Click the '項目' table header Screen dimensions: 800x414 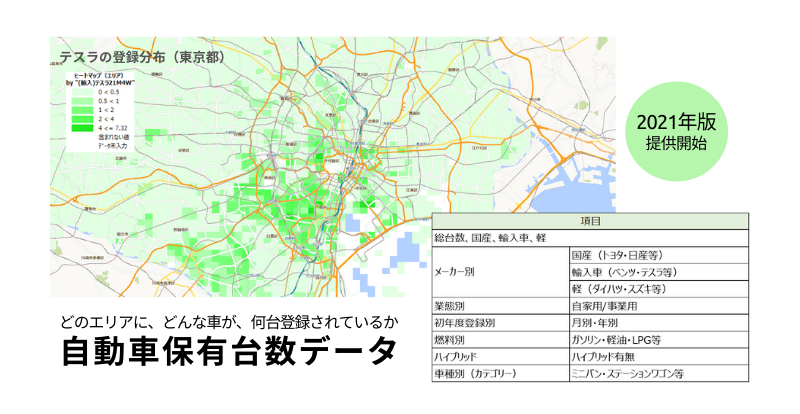(590, 222)
